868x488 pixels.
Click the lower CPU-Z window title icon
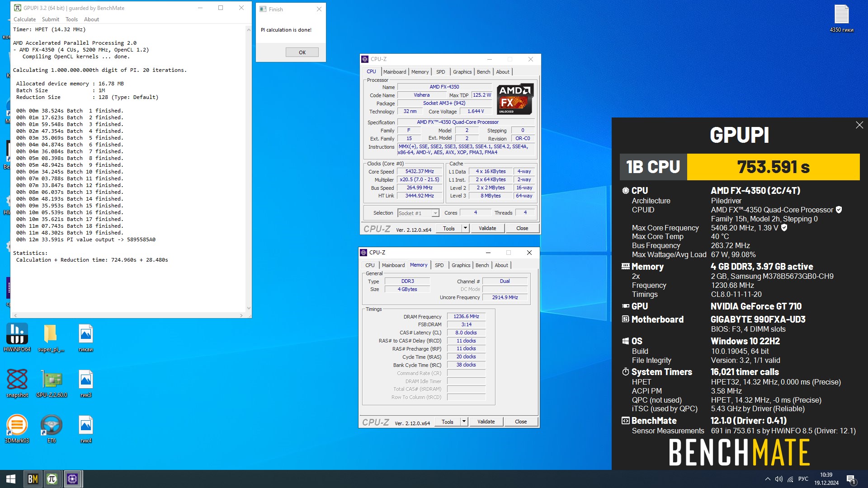363,253
